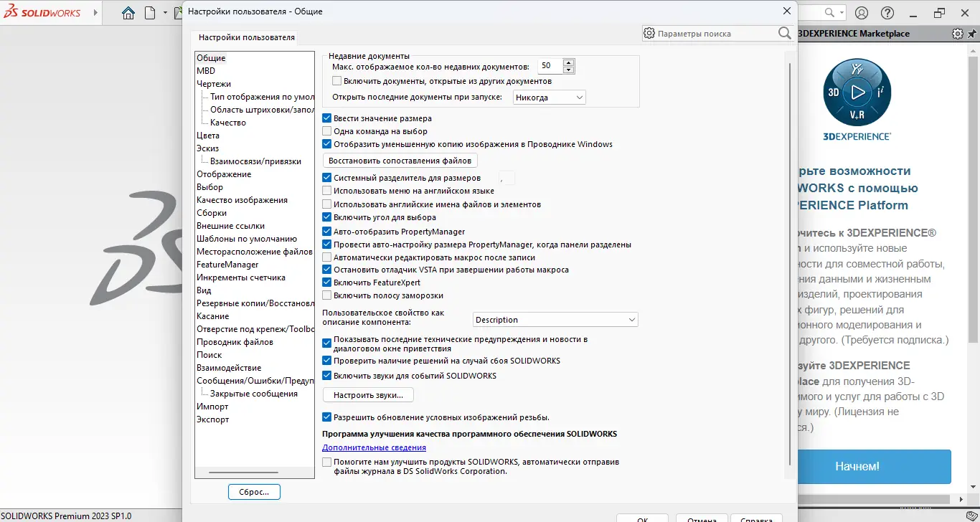Toggle 'Включить звуки для событий SOLIDWORKS' checkbox
980x522 pixels.
(x=327, y=376)
